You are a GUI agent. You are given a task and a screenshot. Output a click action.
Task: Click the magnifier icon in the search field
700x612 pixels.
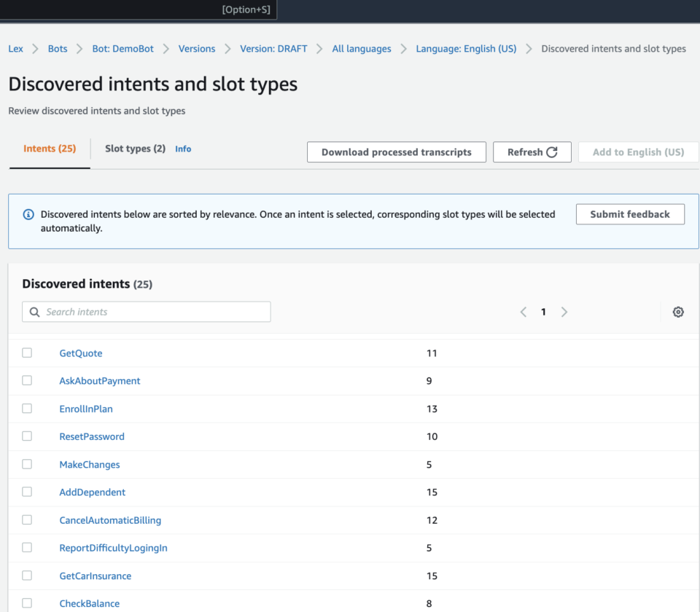34,311
